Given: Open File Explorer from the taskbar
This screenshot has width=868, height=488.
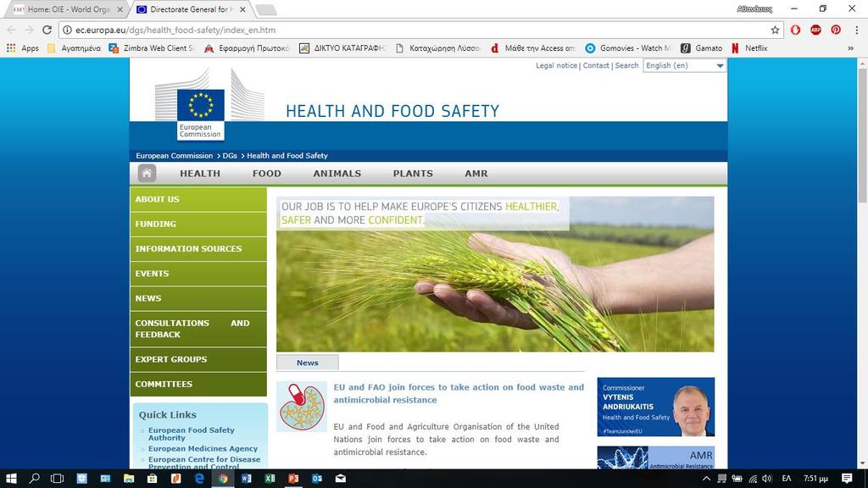Looking at the screenshot, I should (x=129, y=478).
